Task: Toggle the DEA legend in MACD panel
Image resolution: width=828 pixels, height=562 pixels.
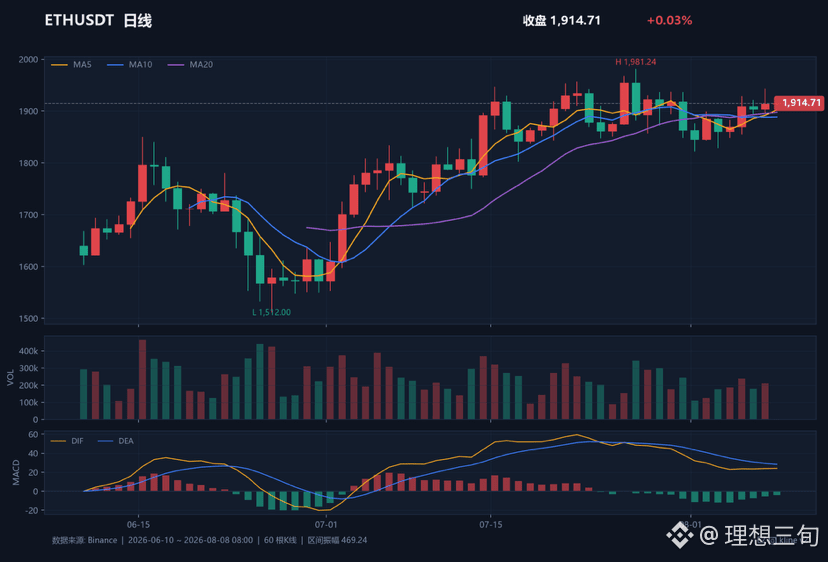Action: (116, 441)
